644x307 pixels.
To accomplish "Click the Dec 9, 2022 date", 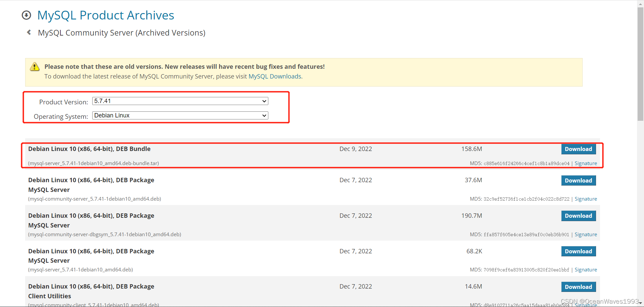I will pyautogui.click(x=356, y=149).
